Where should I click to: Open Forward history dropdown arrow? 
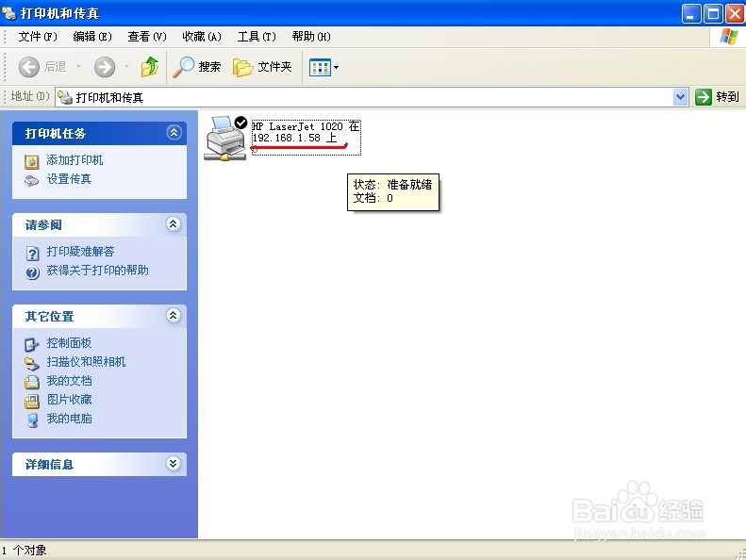126,67
